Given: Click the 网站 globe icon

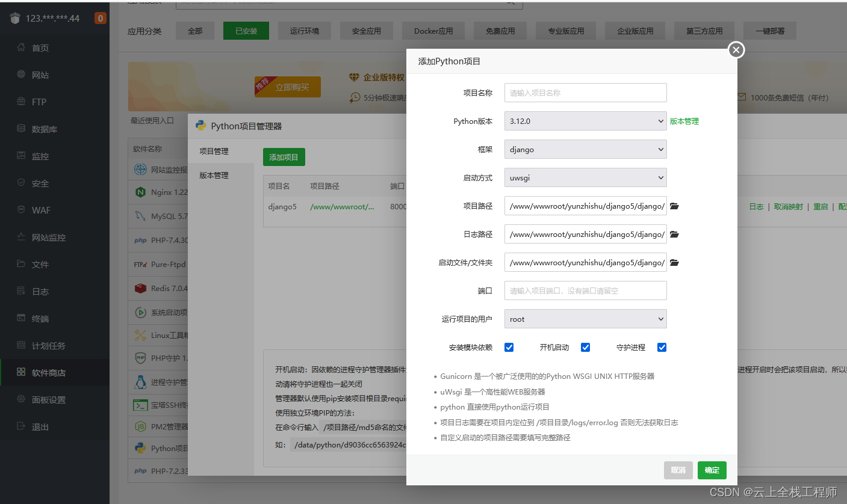Looking at the screenshot, I should [21, 75].
